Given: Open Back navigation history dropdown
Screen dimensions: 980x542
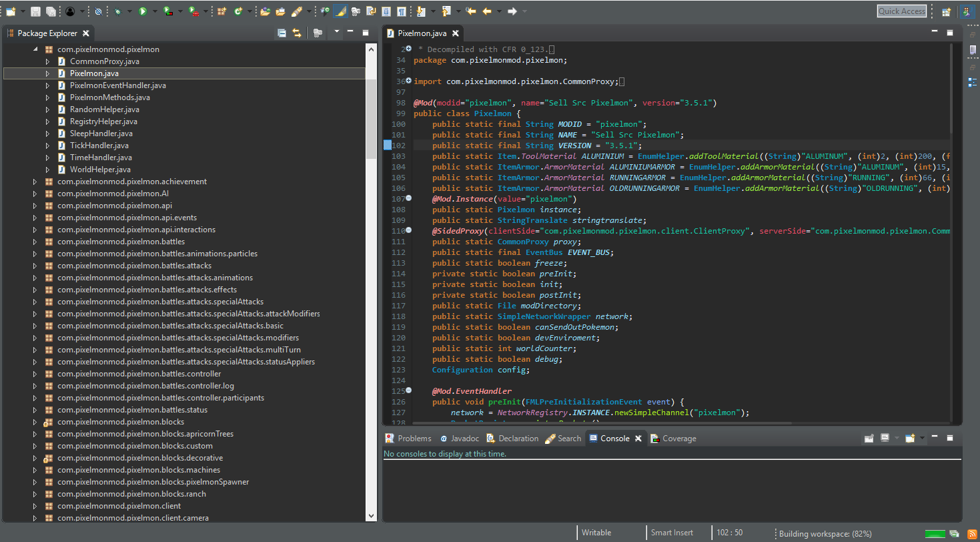Looking at the screenshot, I should [x=499, y=11].
